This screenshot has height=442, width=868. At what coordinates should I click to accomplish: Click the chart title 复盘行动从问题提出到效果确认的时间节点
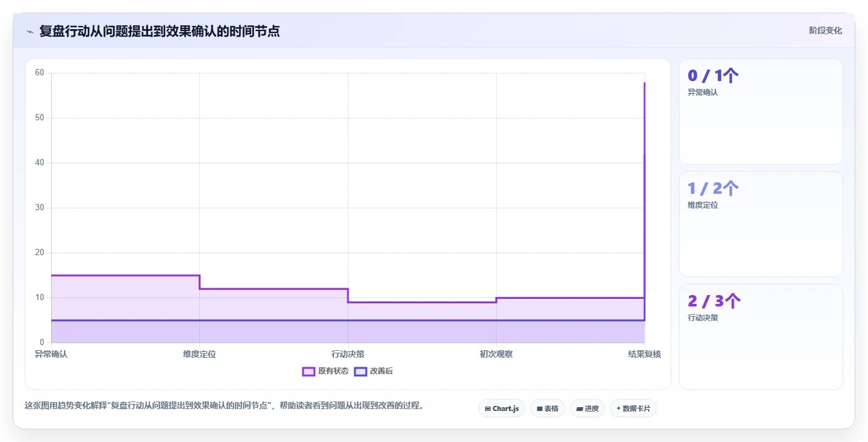coord(159,31)
